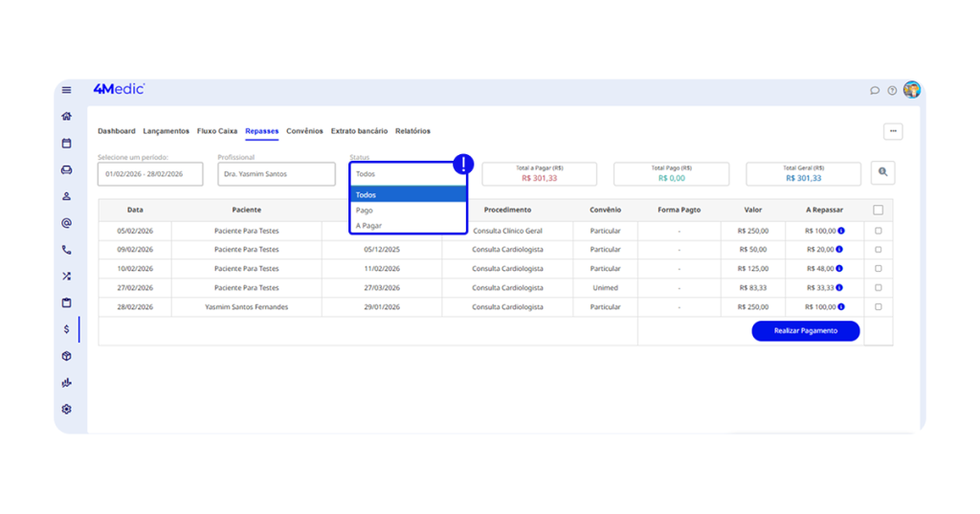The width and height of the screenshot is (980, 514).
Task: Open the three-dots more options button
Action: coord(892,131)
